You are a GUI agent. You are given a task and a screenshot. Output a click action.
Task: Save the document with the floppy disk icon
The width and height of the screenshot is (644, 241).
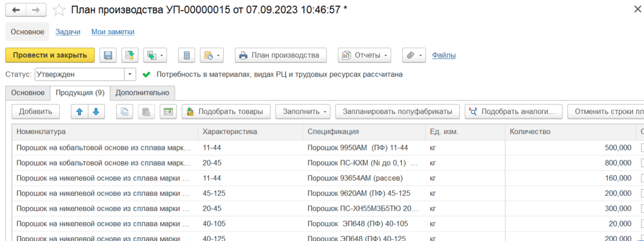108,55
